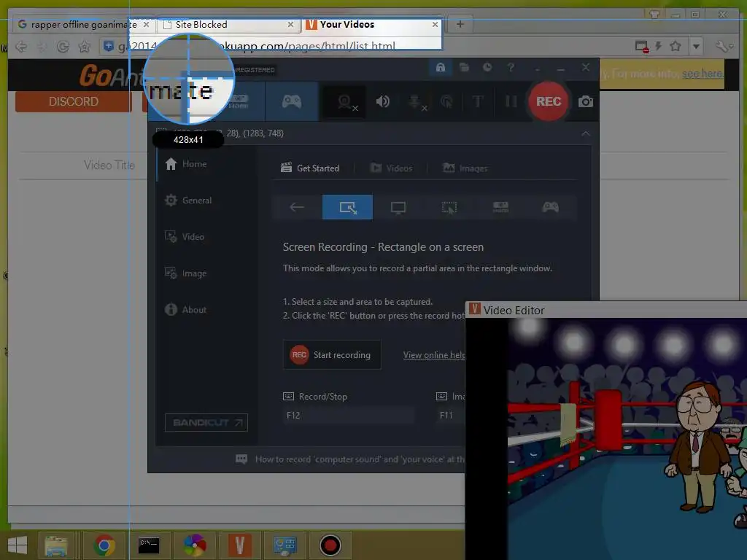This screenshot has height=560, width=747.
Task: Toggle the mouse click effect icon
Action: [447, 101]
